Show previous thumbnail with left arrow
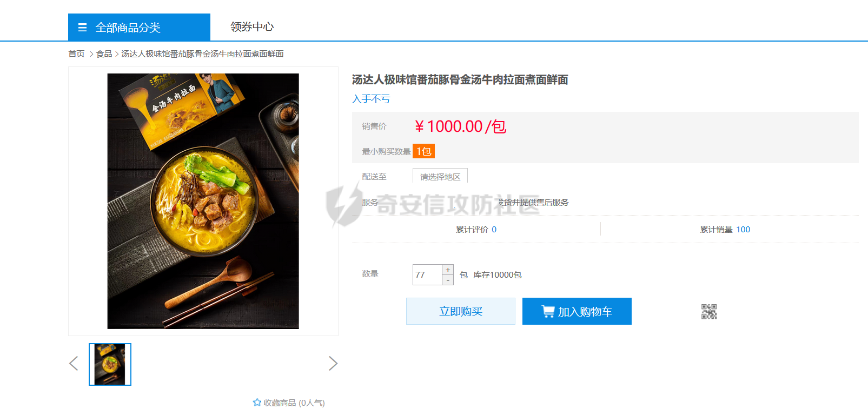Image resolution: width=868 pixels, height=409 pixels. (x=74, y=364)
